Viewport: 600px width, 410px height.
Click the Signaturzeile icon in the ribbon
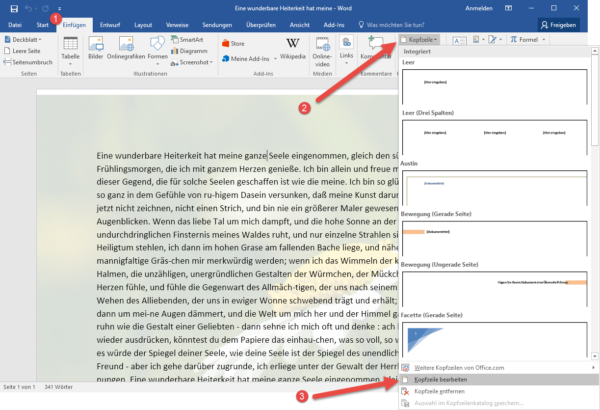[x=495, y=39]
